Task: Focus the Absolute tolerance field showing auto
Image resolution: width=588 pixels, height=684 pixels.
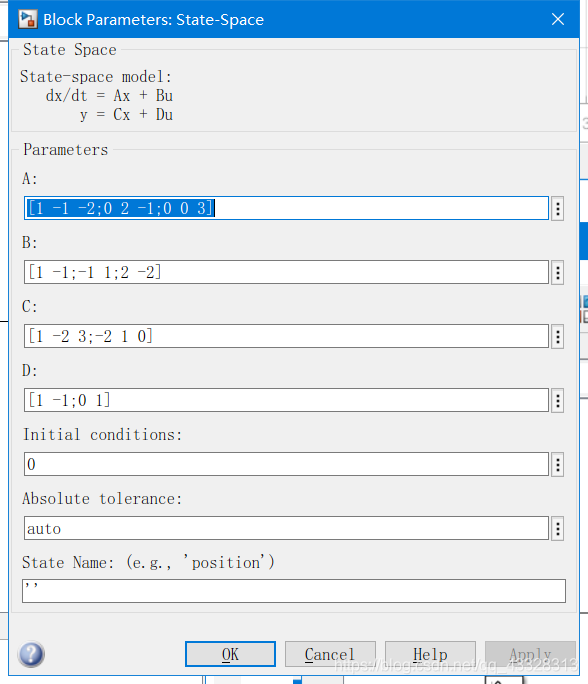Action: [x=286, y=528]
